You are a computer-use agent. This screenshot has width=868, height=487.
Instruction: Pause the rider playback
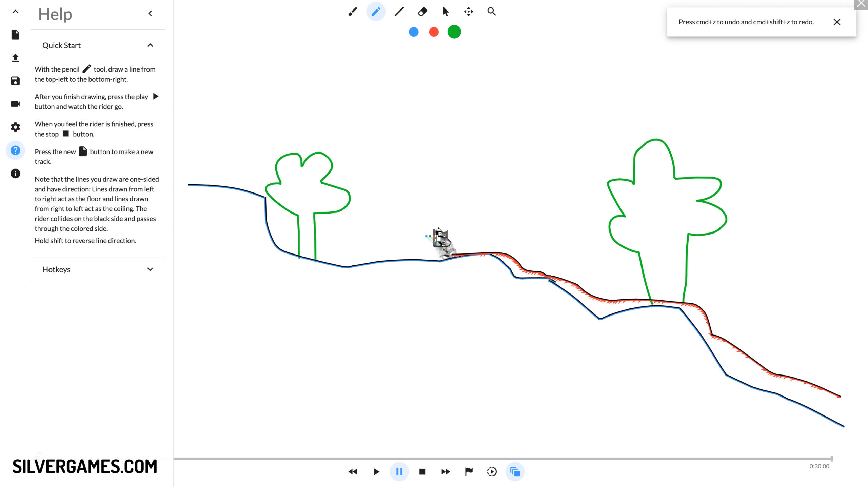[399, 472]
